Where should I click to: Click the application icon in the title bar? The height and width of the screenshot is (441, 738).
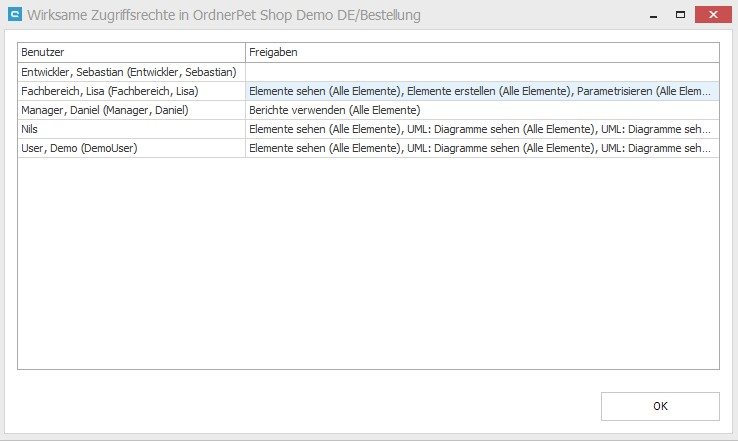tap(15, 15)
